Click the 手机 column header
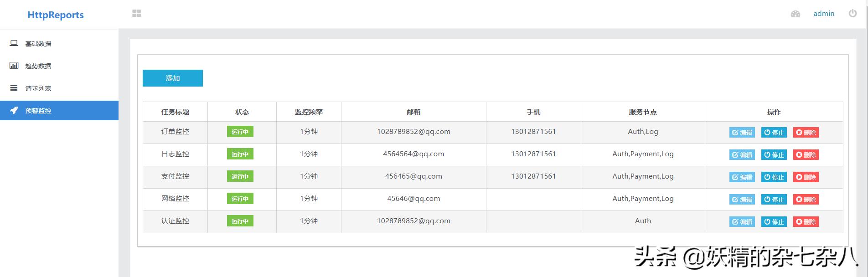Viewport: 868px width, 277px height. pos(533,112)
